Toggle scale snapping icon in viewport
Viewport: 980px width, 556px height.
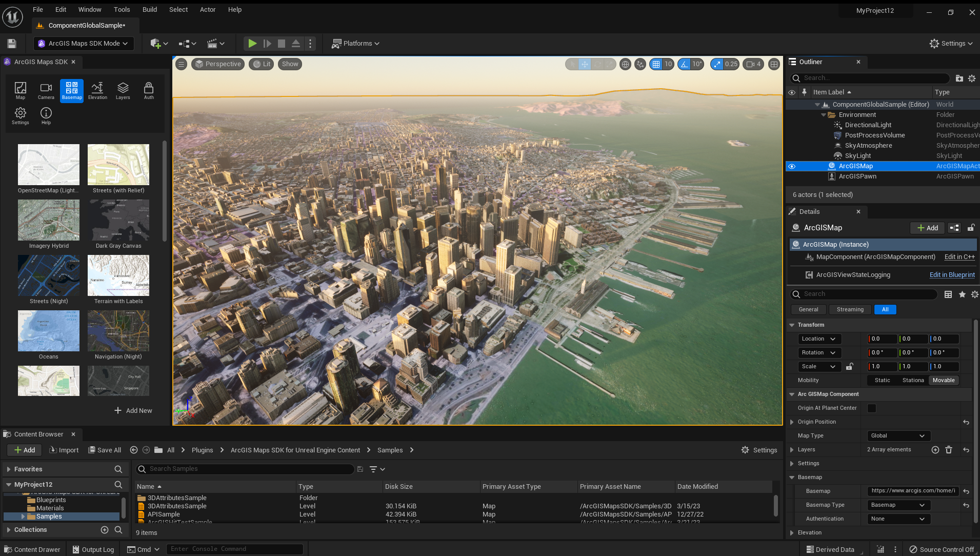point(717,64)
